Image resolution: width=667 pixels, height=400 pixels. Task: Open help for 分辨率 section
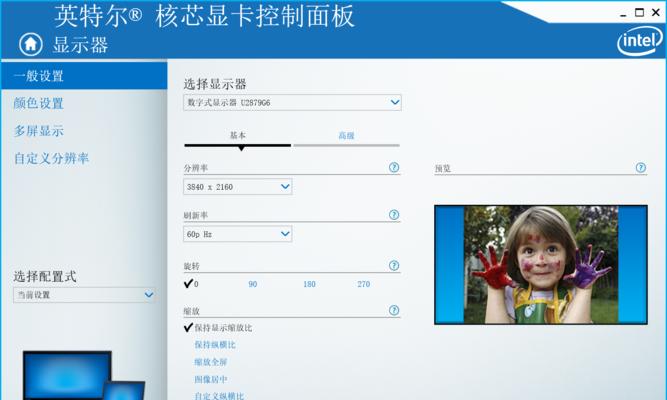tap(394, 167)
